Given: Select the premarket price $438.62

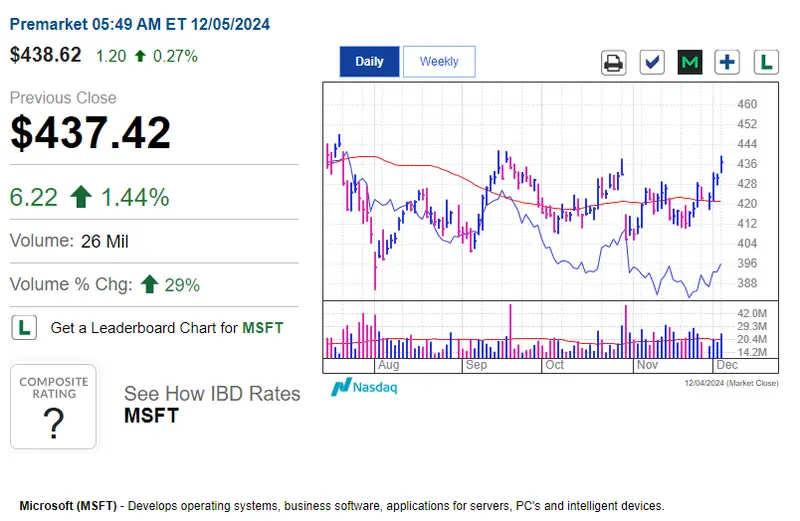Looking at the screenshot, I should pos(45,55).
